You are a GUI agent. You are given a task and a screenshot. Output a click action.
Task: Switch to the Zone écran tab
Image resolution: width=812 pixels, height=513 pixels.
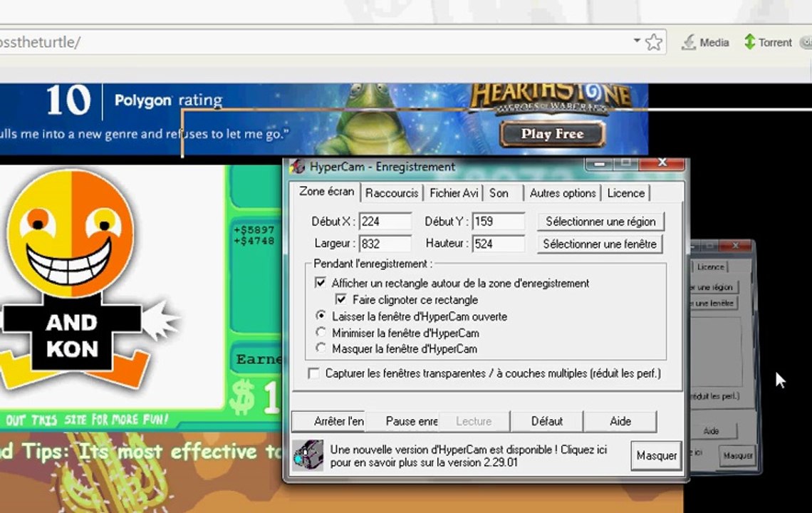tap(326, 191)
